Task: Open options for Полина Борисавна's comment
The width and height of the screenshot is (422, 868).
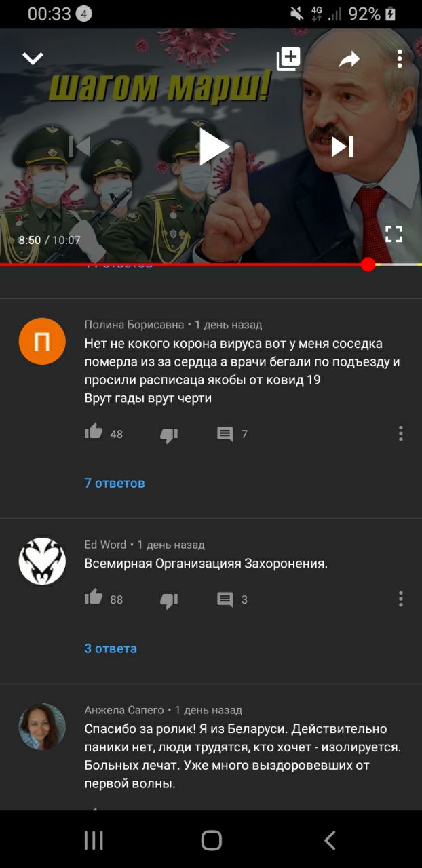Action: [x=401, y=433]
